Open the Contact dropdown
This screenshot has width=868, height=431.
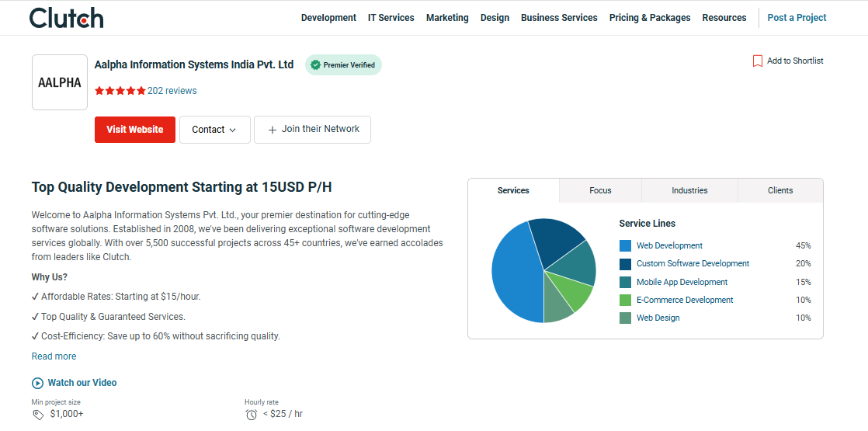pos(215,130)
